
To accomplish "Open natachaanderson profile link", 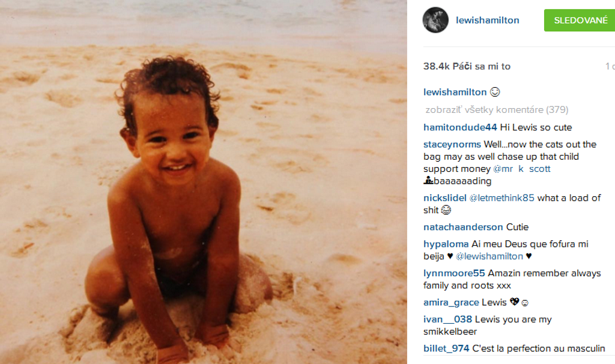I will point(463,226).
